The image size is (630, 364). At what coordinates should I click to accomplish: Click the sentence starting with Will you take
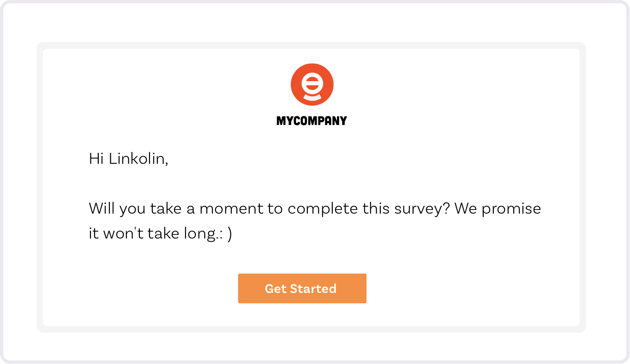(315, 208)
